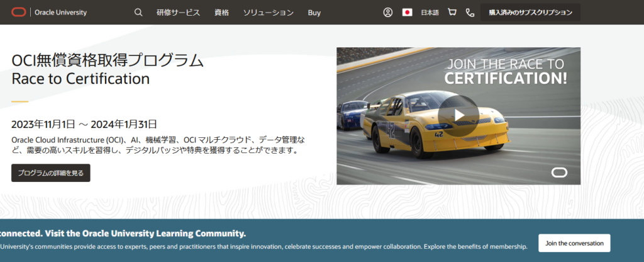The image size is (644, 262).
Task: Click the red Oracle logo in header
Action: tap(19, 12)
